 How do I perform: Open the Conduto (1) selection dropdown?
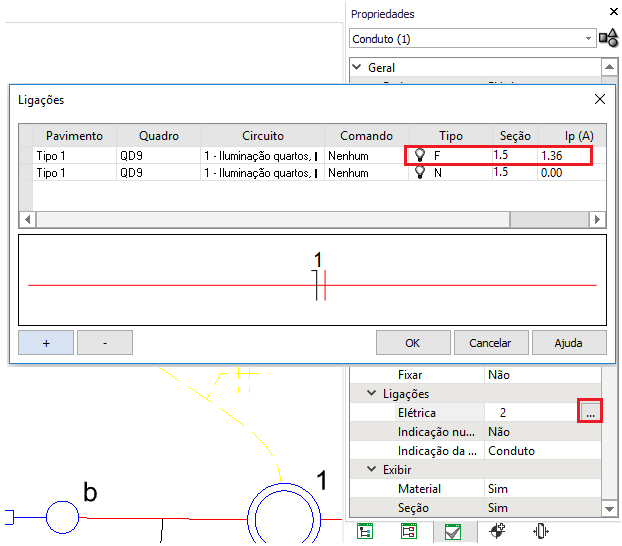[x=589, y=39]
